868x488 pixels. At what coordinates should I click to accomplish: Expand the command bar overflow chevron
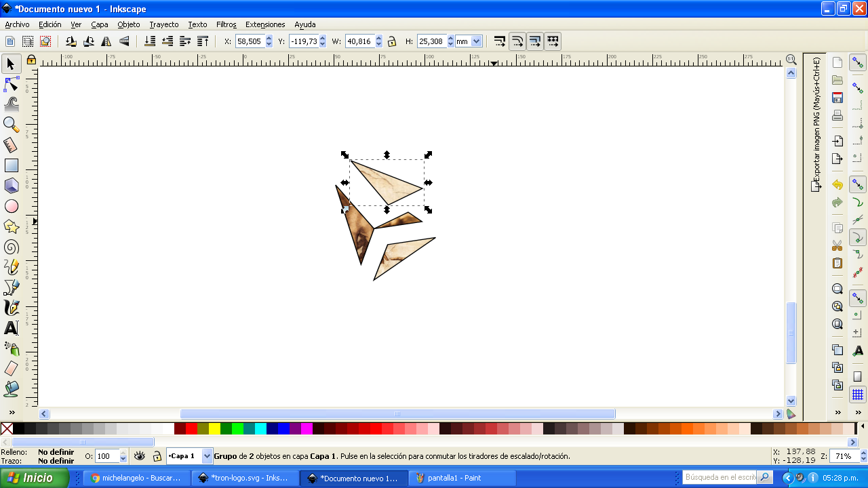tap(837, 412)
